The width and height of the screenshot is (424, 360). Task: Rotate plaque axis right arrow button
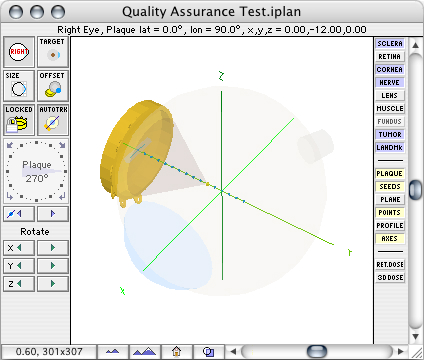pos(53,214)
